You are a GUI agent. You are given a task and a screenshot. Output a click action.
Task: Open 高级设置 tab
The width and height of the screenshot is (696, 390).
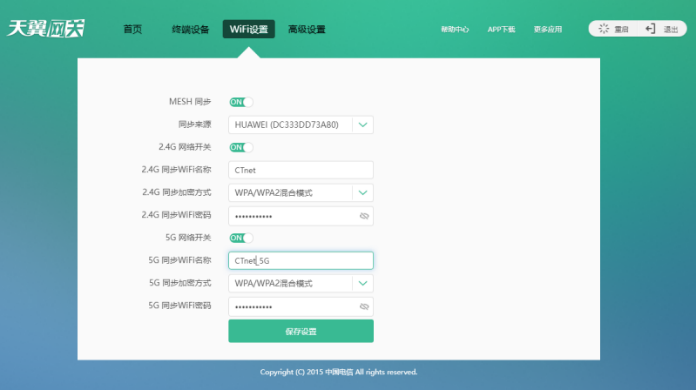click(307, 29)
